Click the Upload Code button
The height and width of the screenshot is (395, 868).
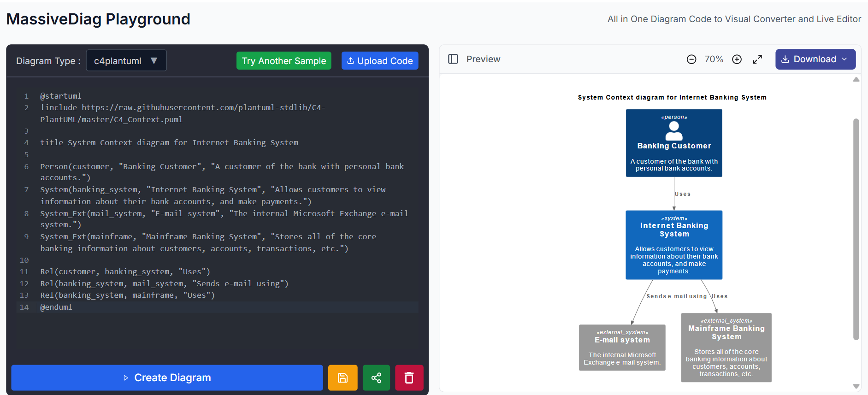click(x=379, y=61)
